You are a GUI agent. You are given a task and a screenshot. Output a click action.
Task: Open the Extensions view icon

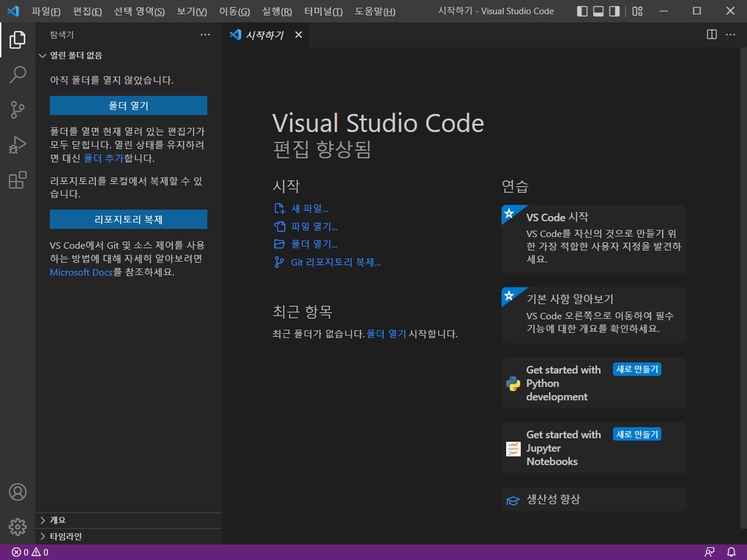(x=18, y=180)
